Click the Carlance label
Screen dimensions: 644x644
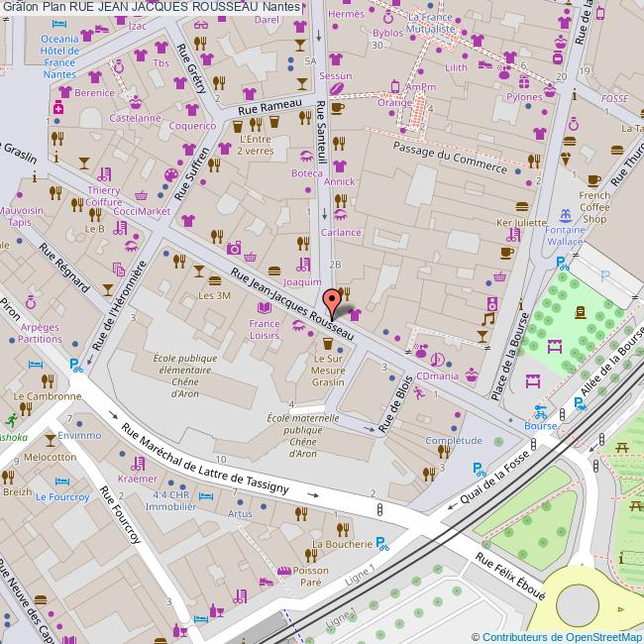(341, 233)
